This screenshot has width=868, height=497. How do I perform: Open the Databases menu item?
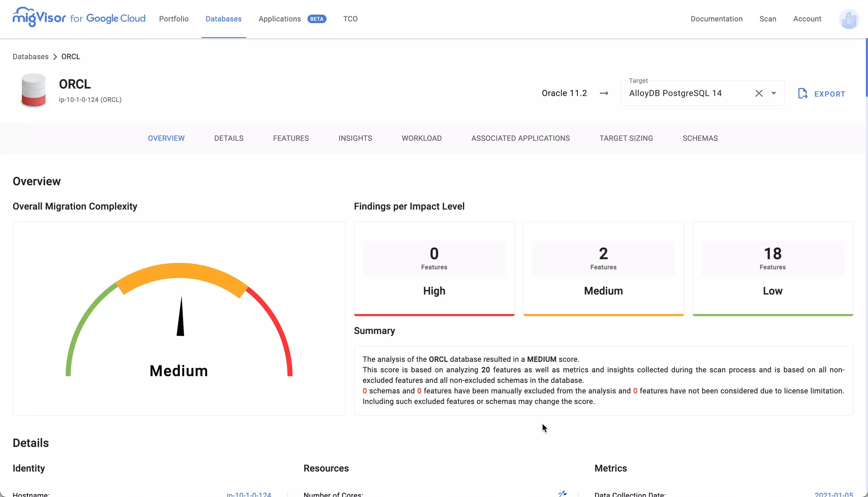(x=223, y=19)
